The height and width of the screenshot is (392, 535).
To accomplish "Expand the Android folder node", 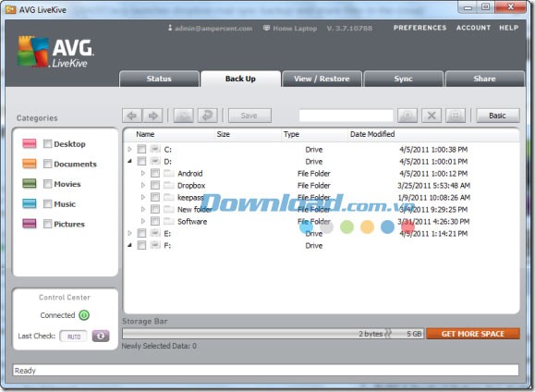I will (143, 173).
